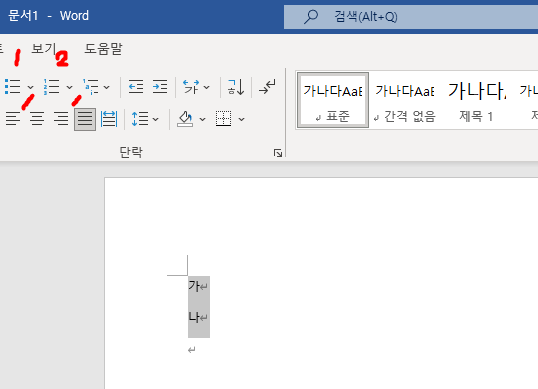Click the selected text 가 in document
Viewport: 538px width, 389px height.
point(193,285)
